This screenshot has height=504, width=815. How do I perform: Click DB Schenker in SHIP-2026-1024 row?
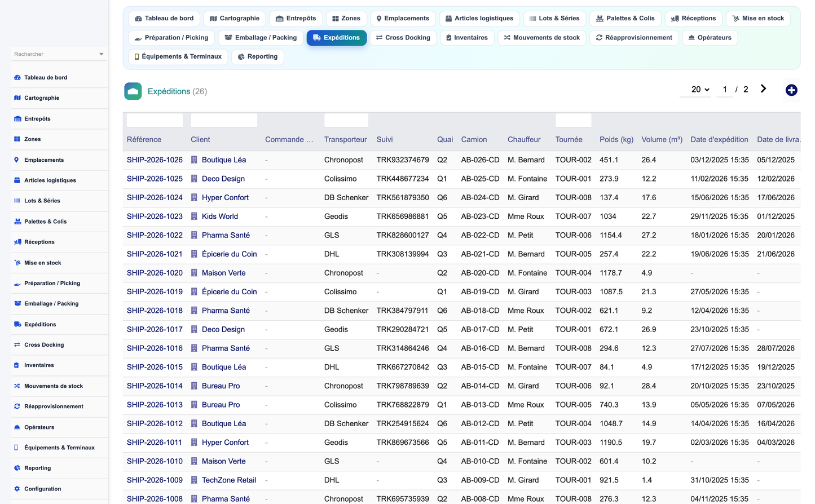(346, 198)
